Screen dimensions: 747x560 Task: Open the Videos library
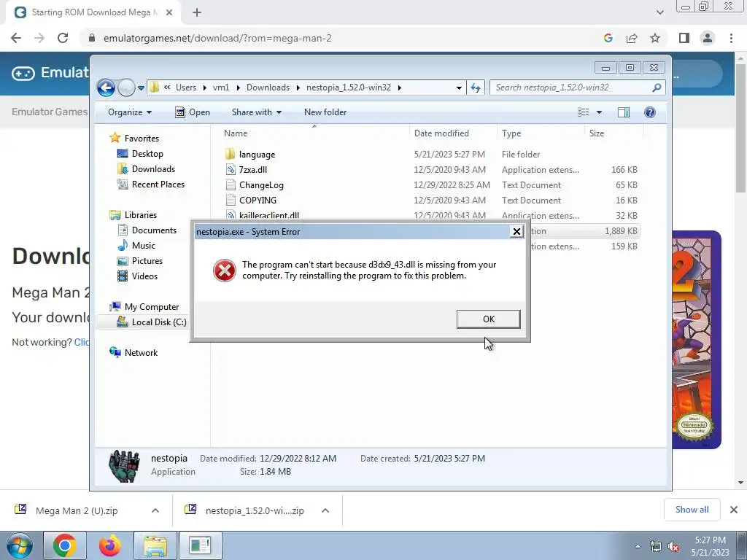click(x=144, y=276)
